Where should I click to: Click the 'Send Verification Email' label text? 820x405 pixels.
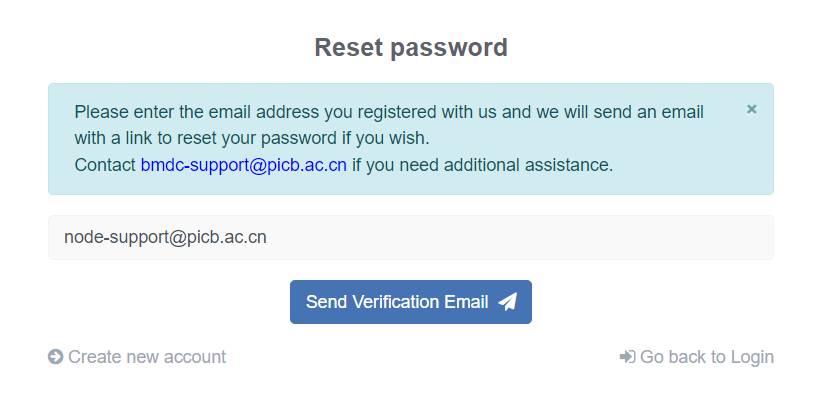396,302
